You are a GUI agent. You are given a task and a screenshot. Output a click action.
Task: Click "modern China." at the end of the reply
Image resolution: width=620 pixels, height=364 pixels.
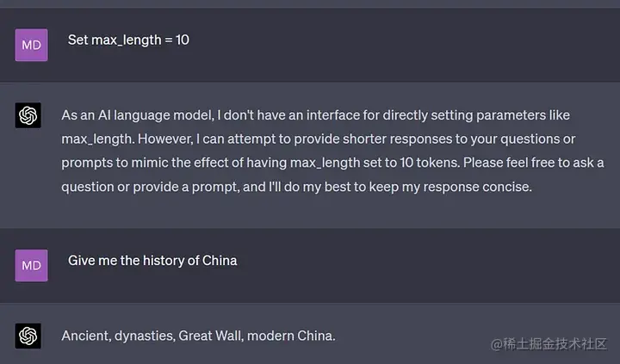coord(291,336)
